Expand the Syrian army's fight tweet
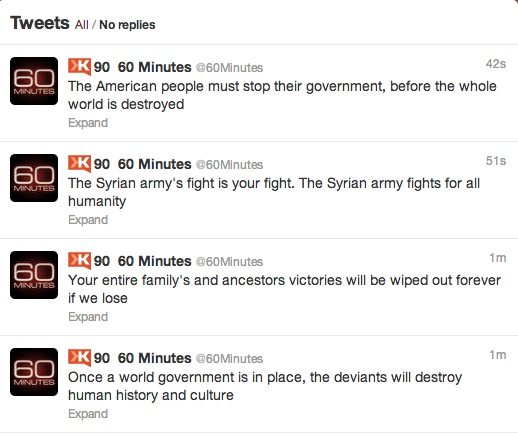The width and height of the screenshot is (518, 438). tap(88, 220)
